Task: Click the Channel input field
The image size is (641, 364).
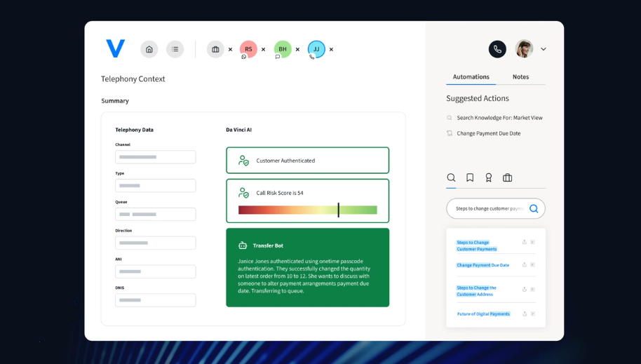Action: (155, 157)
